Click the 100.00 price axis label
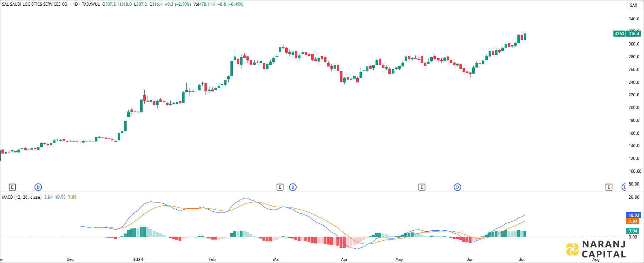This screenshot has width=644, height=263. (x=635, y=171)
